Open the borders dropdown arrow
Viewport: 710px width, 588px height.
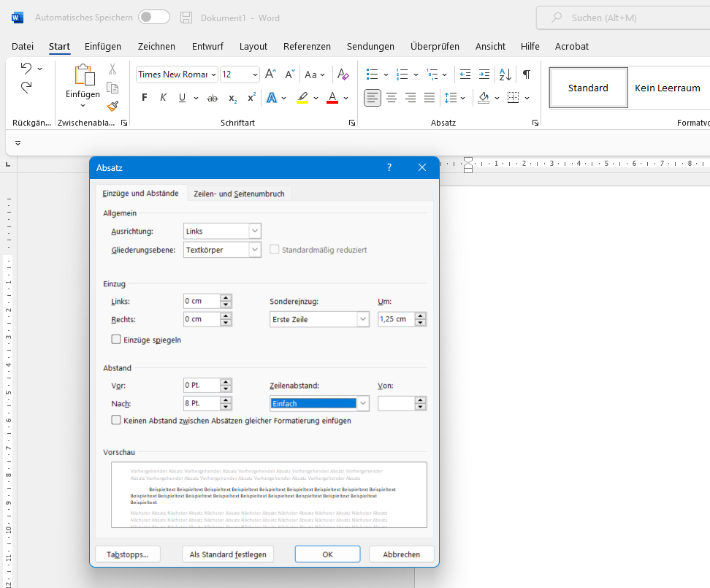click(x=527, y=98)
